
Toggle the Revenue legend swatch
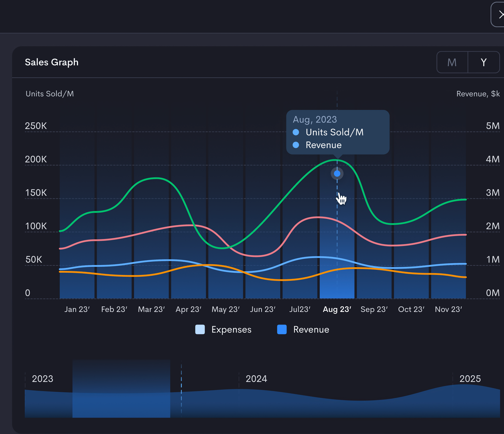click(282, 329)
